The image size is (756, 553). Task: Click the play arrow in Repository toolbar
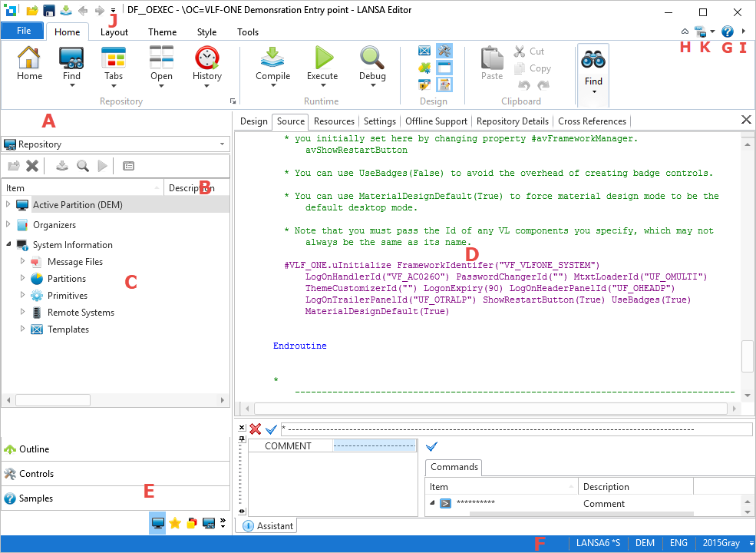pyautogui.click(x=102, y=166)
